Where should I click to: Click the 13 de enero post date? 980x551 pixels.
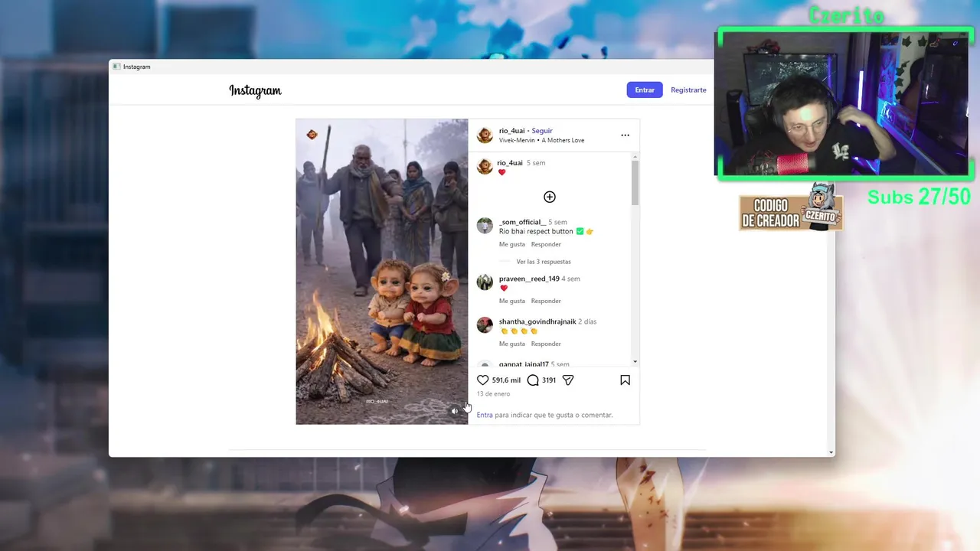(x=493, y=394)
